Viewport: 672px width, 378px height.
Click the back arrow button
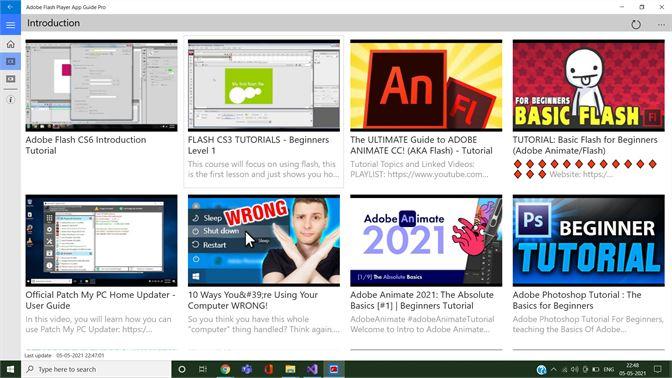[10, 7]
